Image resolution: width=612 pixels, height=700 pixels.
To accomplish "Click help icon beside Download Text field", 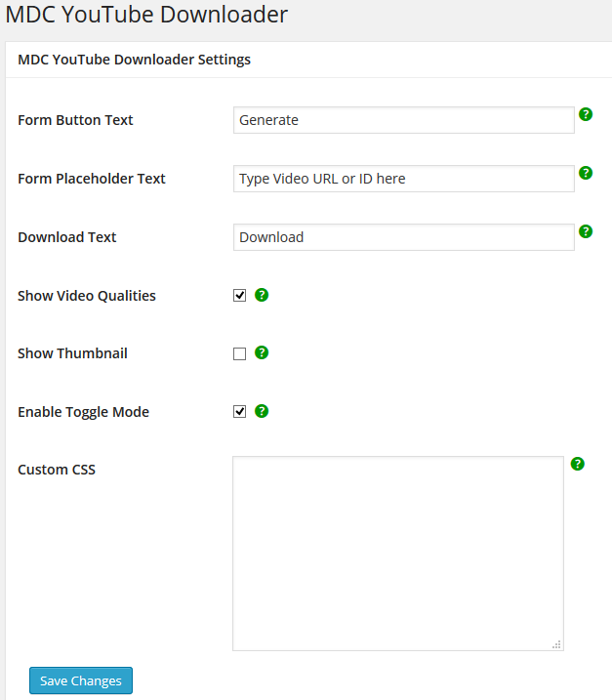I will tap(586, 231).
